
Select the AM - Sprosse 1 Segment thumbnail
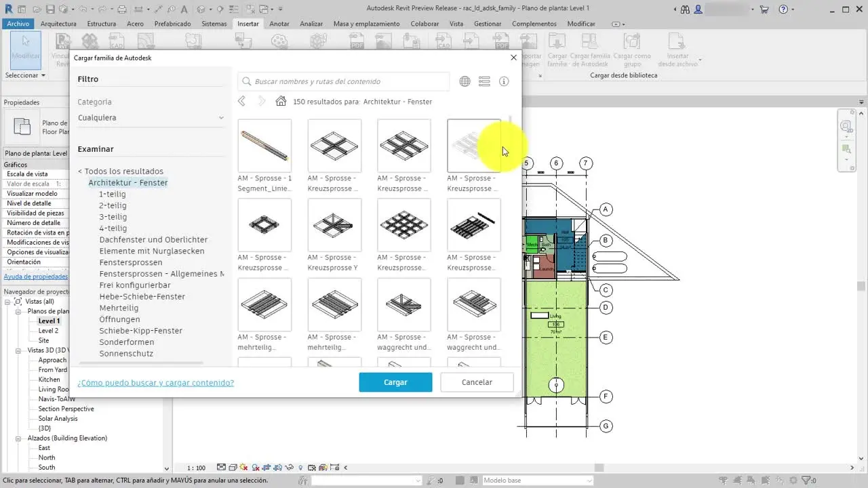pyautogui.click(x=264, y=146)
